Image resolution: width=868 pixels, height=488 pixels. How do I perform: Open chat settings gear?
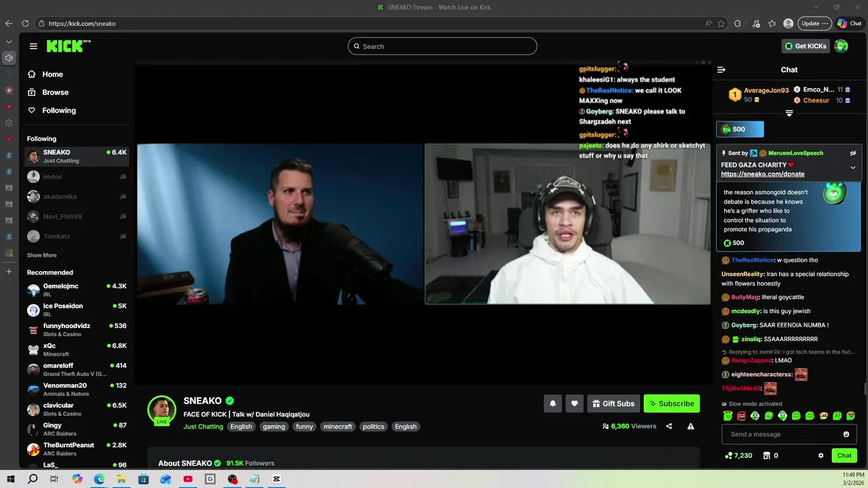(x=821, y=455)
